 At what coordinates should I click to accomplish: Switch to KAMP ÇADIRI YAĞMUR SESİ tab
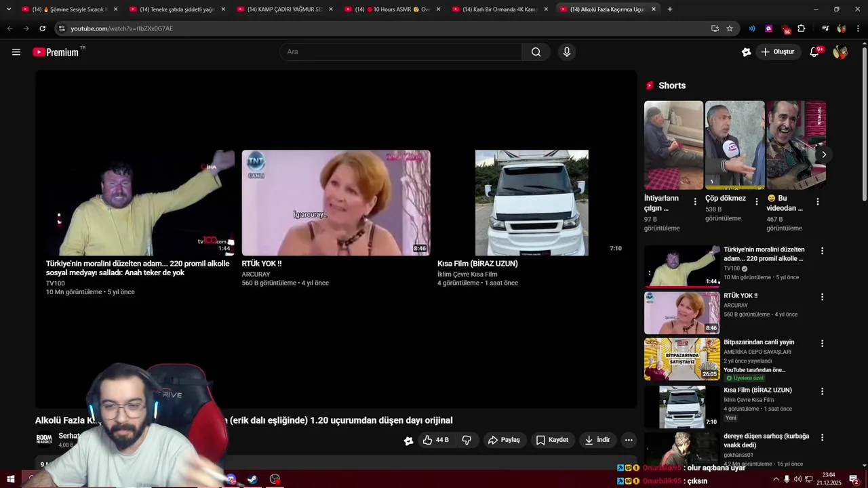(x=284, y=9)
